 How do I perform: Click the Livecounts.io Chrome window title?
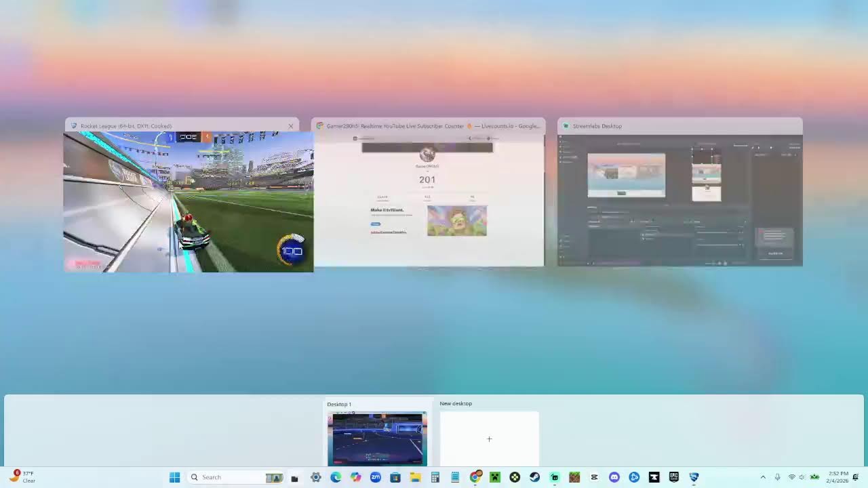(433, 126)
